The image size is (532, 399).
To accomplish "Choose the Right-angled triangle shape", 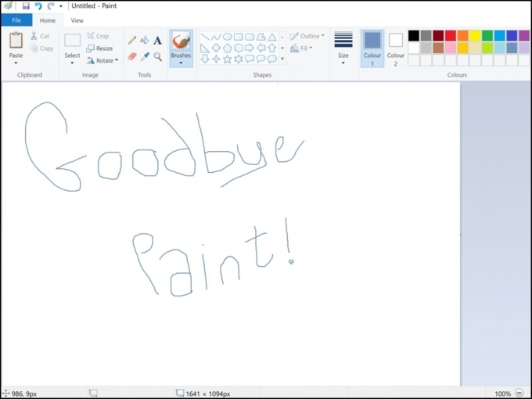I will pyautogui.click(x=205, y=48).
